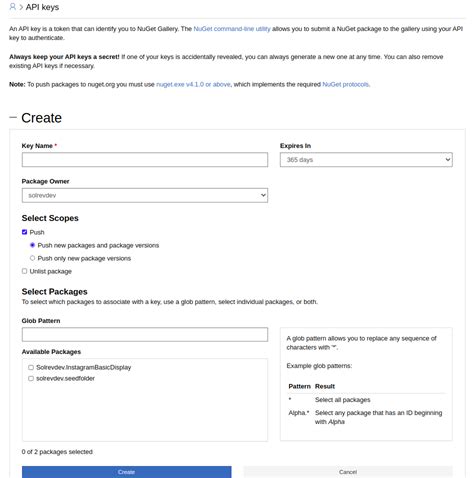Open the NuGet protocols link
This screenshot has width=474, height=478.
coord(346,84)
